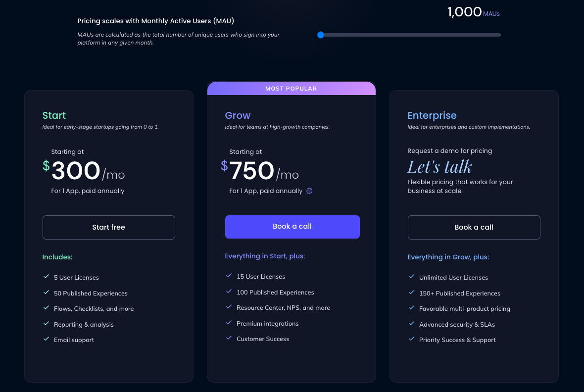Click checkmark icon next to 100 Published Experiences

229,292
